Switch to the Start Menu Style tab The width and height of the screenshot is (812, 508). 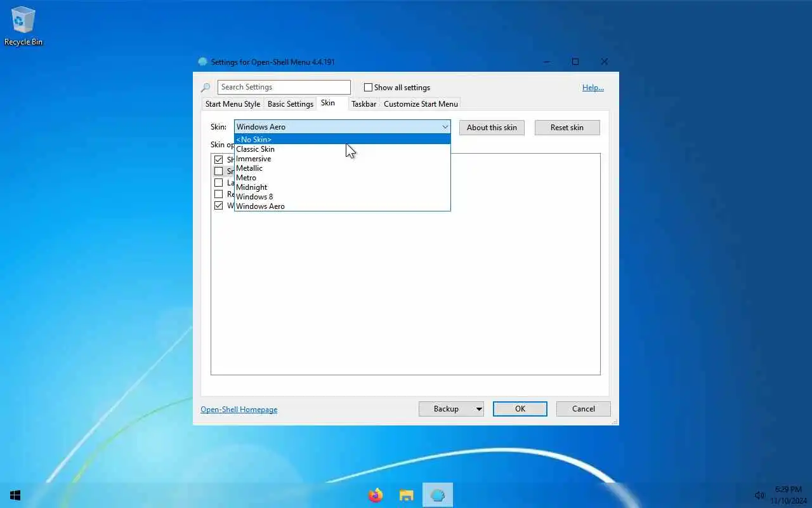click(233, 104)
